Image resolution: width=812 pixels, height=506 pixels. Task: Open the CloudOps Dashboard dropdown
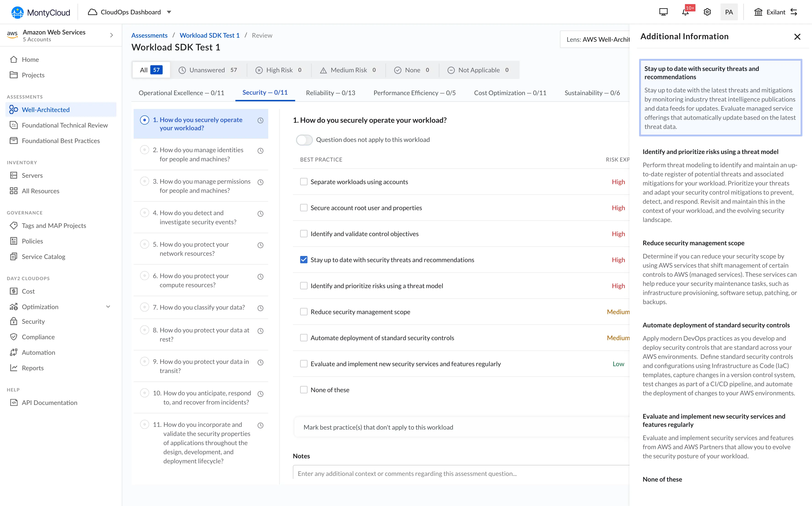click(x=130, y=12)
